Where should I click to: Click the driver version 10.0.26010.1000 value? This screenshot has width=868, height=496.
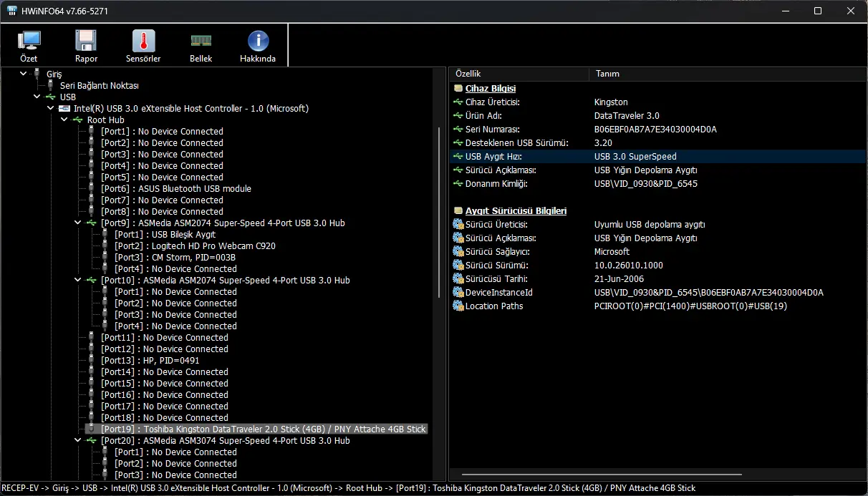628,265
